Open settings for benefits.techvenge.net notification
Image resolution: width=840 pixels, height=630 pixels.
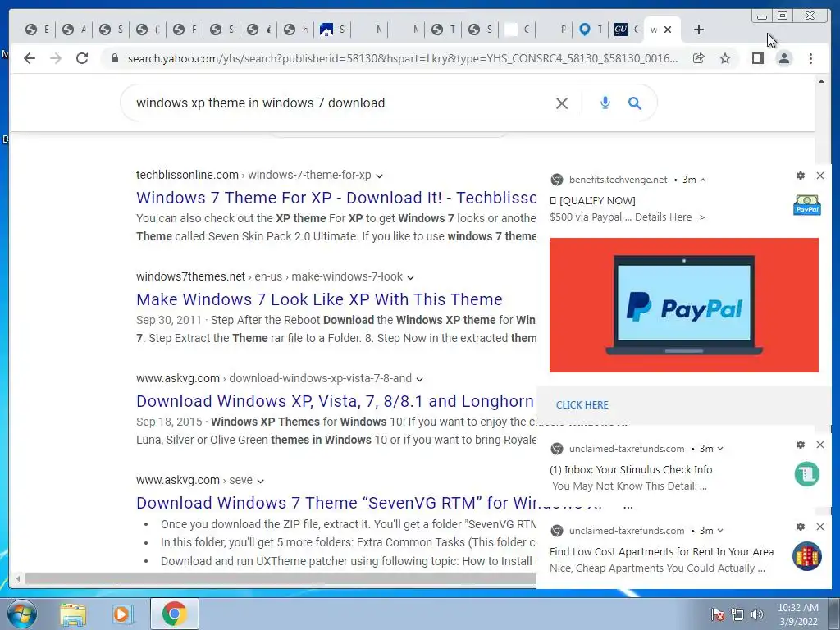[x=801, y=176]
